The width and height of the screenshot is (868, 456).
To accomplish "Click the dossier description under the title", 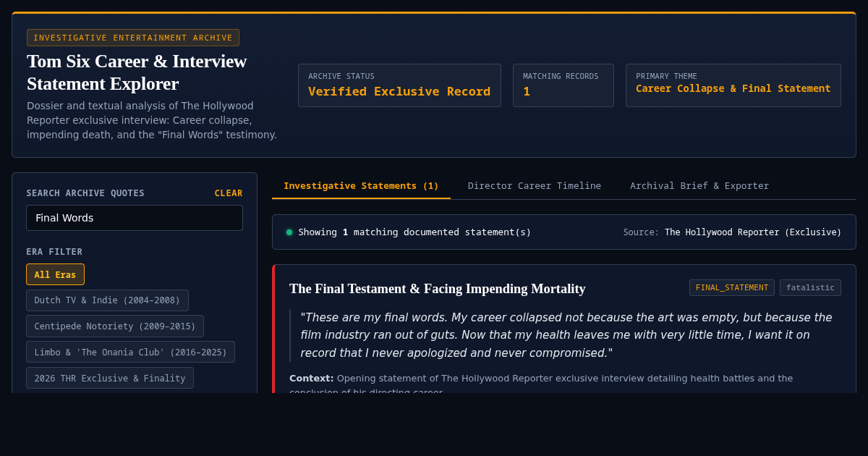I will tap(152, 120).
